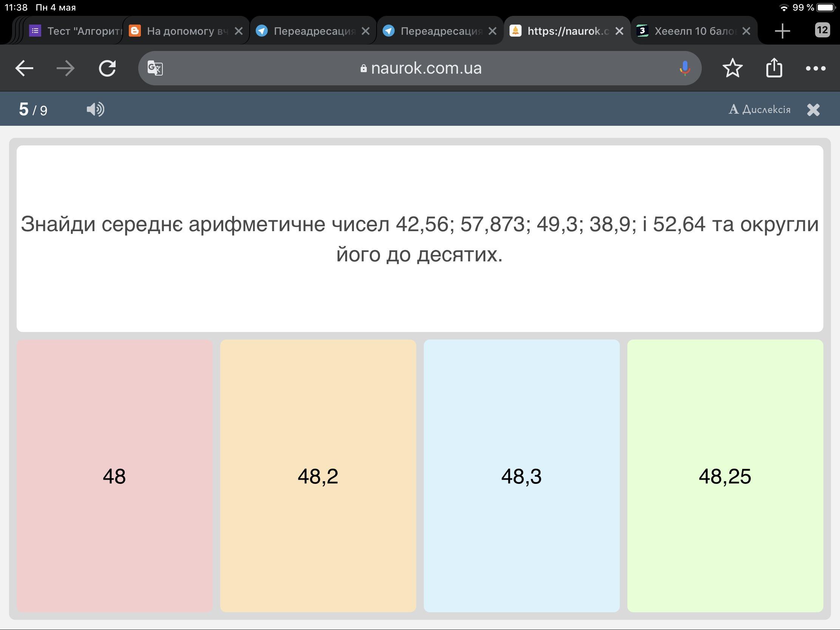Open a new browser tab
This screenshot has width=840, height=630.
[x=782, y=31]
